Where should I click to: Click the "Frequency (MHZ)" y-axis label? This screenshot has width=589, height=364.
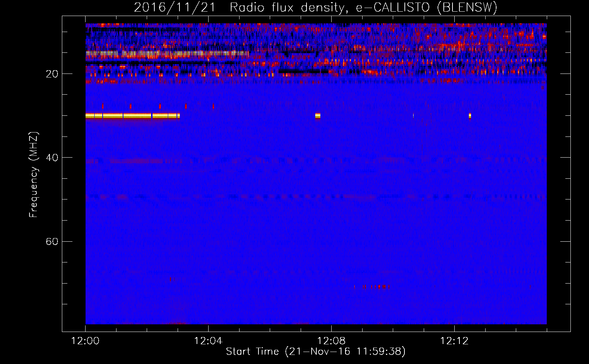click(x=33, y=175)
